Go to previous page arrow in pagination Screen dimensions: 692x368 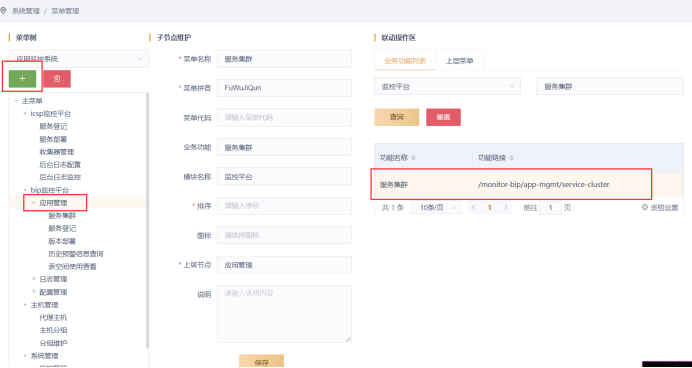pos(474,207)
